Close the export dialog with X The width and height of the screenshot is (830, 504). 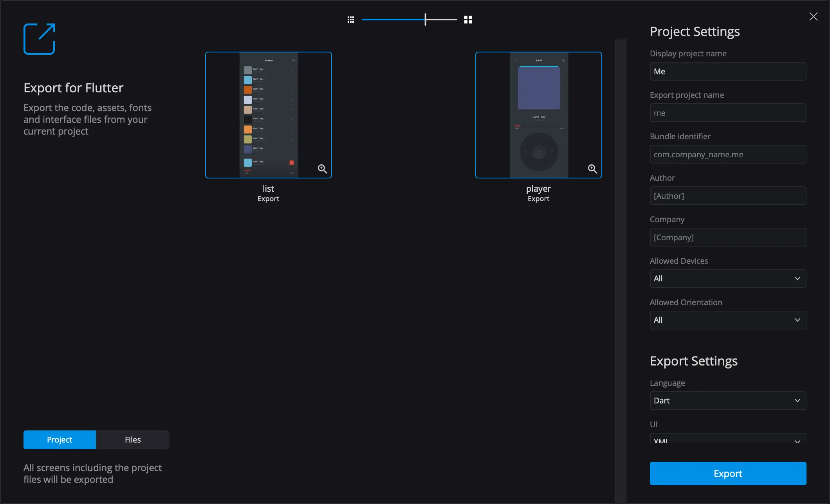point(813,16)
